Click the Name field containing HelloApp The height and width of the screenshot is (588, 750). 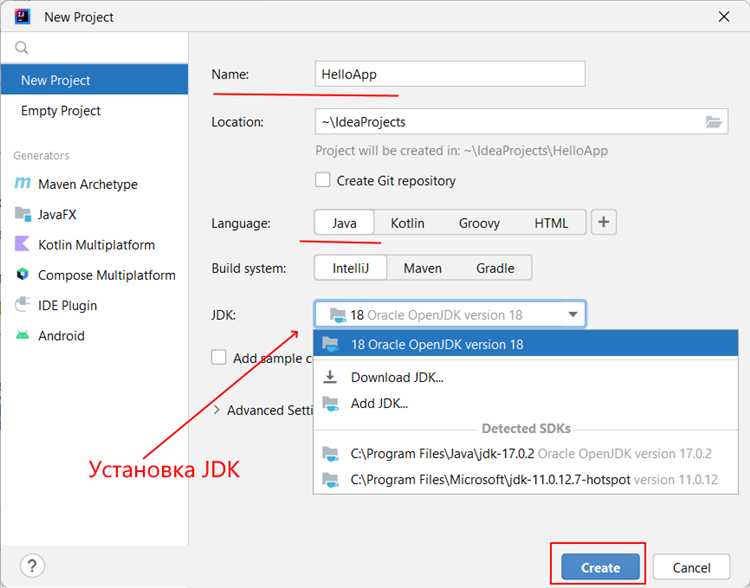click(x=450, y=74)
